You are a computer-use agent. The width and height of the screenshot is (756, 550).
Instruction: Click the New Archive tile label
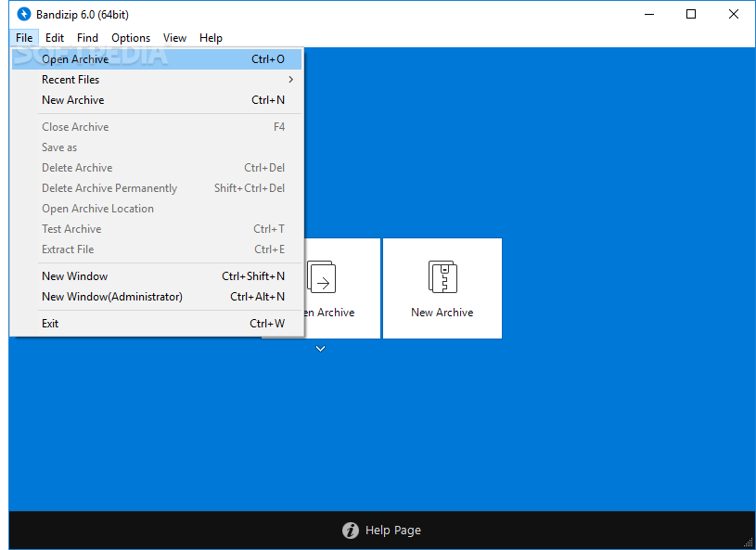[x=442, y=313]
